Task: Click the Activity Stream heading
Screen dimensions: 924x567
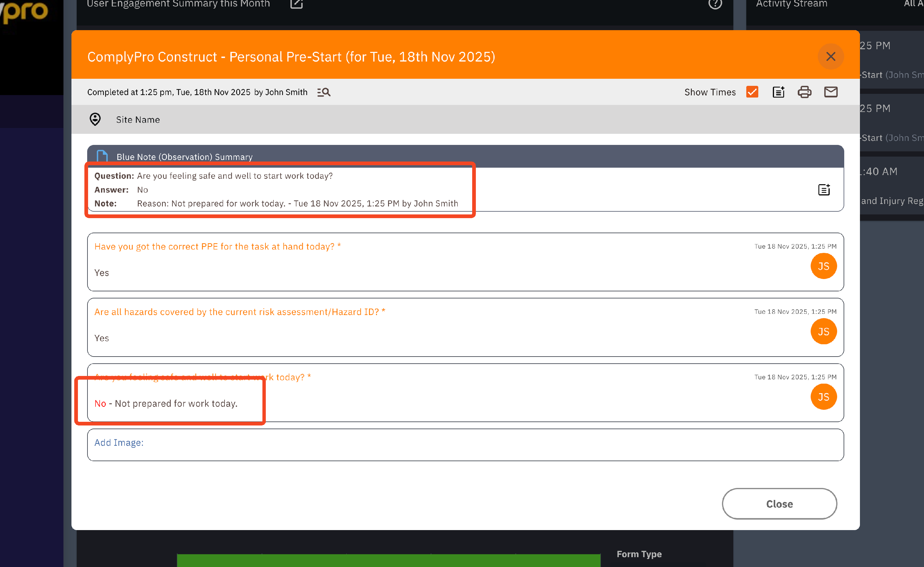Action: click(791, 4)
